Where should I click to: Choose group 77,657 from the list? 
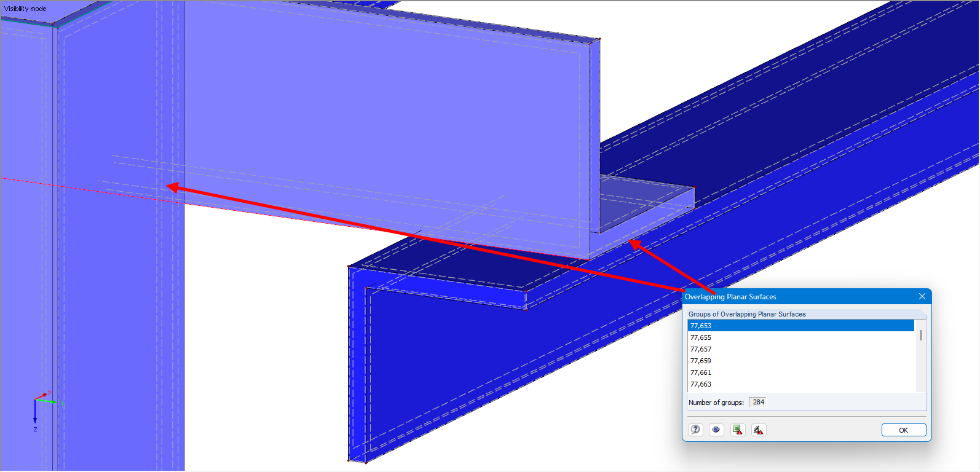click(701, 349)
